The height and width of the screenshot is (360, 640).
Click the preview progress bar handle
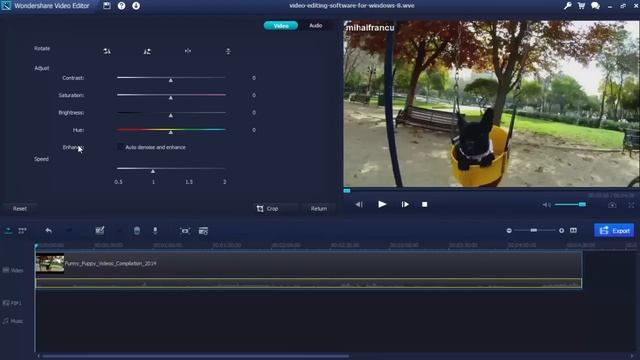(x=347, y=191)
